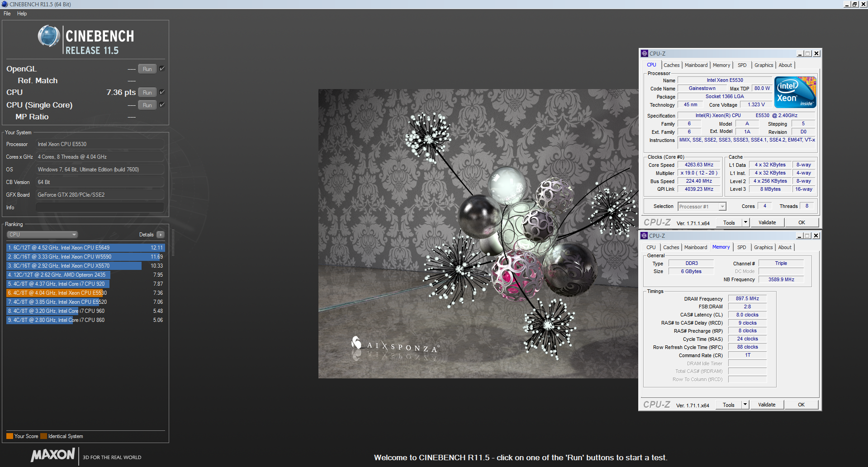The height and width of the screenshot is (467, 868).
Task: Close the upper CPU-Z window
Action: click(x=816, y=53)
